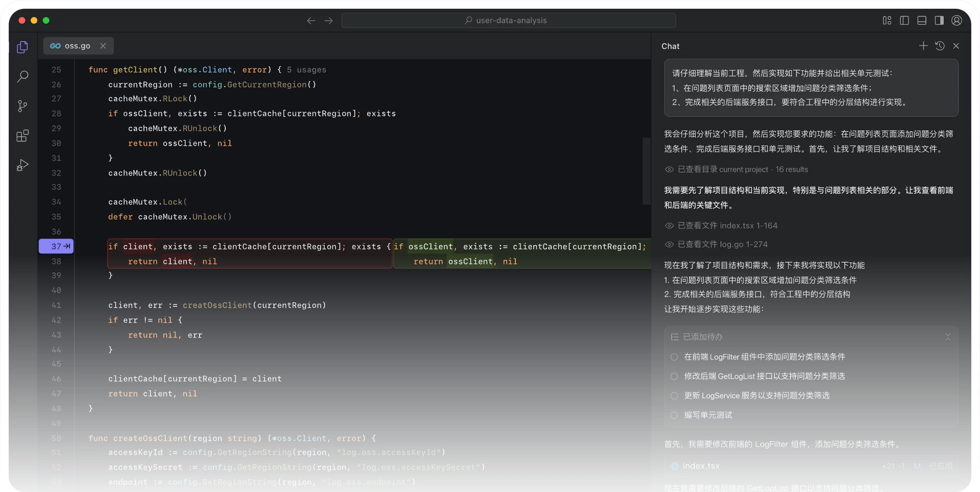Open the Source Control branch icon
Image resolution: width=980 pixels, height=492 pixels.
(x=22, y=106)
